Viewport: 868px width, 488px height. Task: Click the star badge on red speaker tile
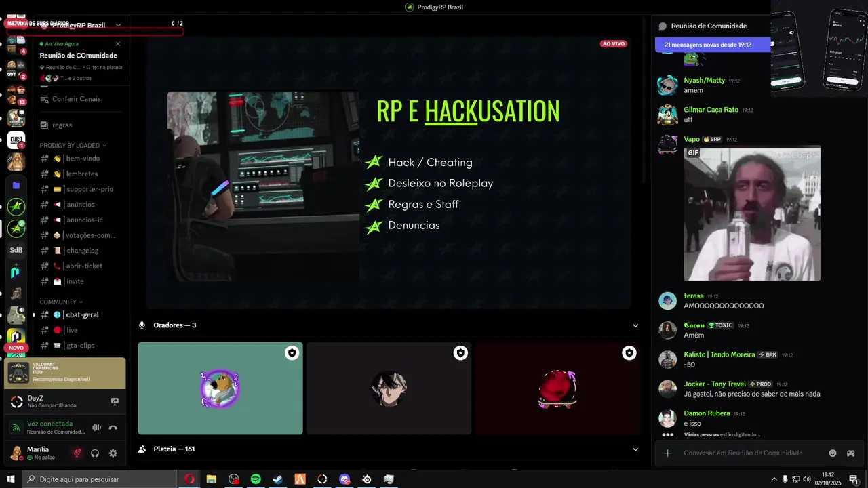pyautogui.click(x=629, y=353)
